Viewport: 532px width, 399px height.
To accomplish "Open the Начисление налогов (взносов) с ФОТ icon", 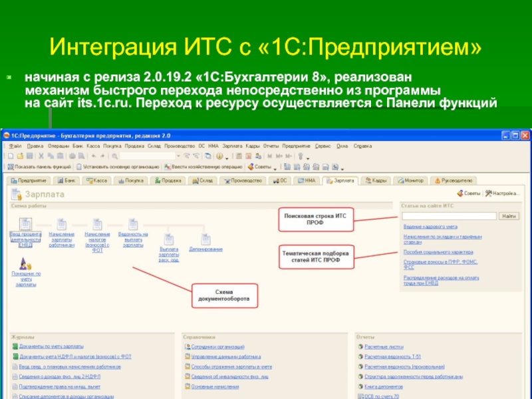I will click(97, 224).
